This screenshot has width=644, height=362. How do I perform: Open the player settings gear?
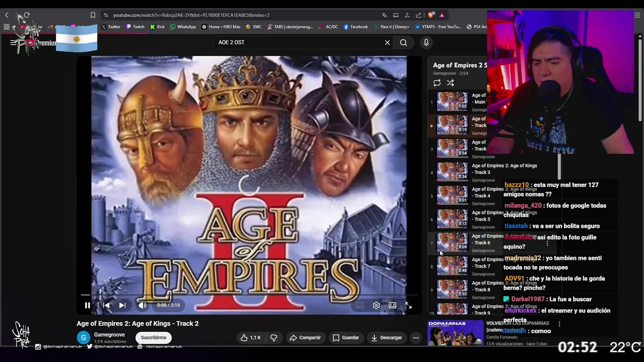(376, 305)
